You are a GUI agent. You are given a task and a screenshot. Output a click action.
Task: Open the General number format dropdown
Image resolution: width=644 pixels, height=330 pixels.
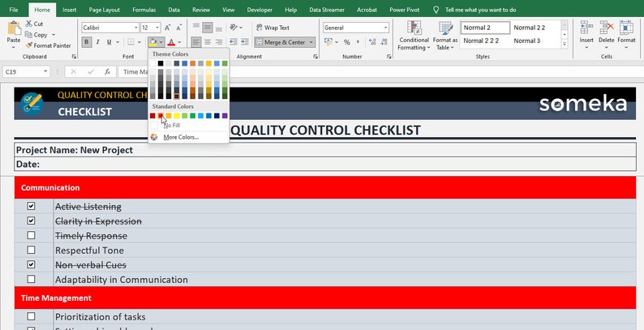click(x=385, y=28)
